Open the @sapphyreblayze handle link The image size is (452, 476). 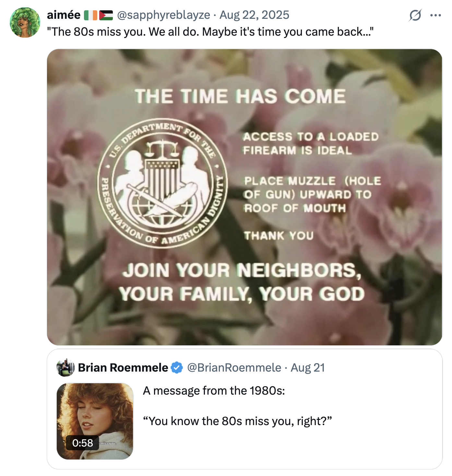(163, 15)
